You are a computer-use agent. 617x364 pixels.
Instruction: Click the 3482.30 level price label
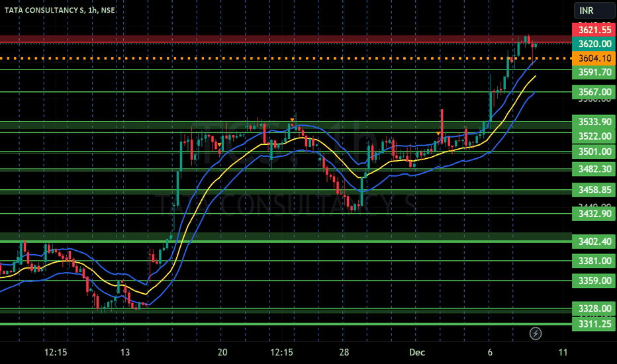click(594, 169)
